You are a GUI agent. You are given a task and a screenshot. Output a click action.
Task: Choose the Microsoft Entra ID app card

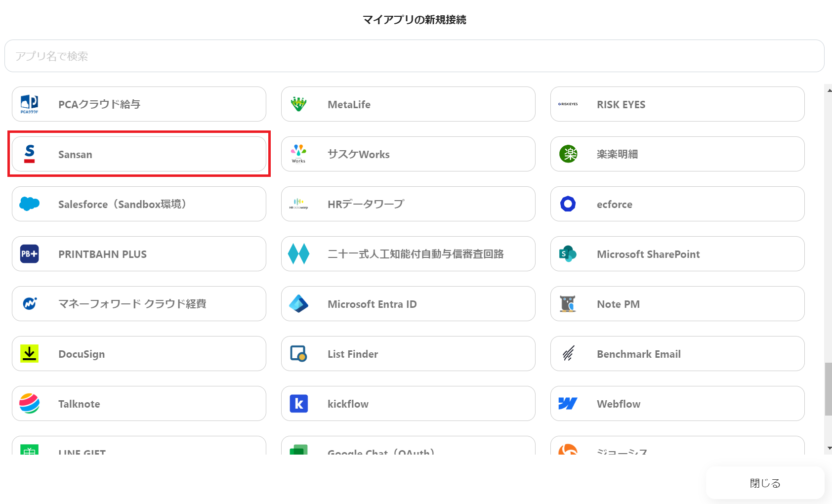[x=408, y=303]
